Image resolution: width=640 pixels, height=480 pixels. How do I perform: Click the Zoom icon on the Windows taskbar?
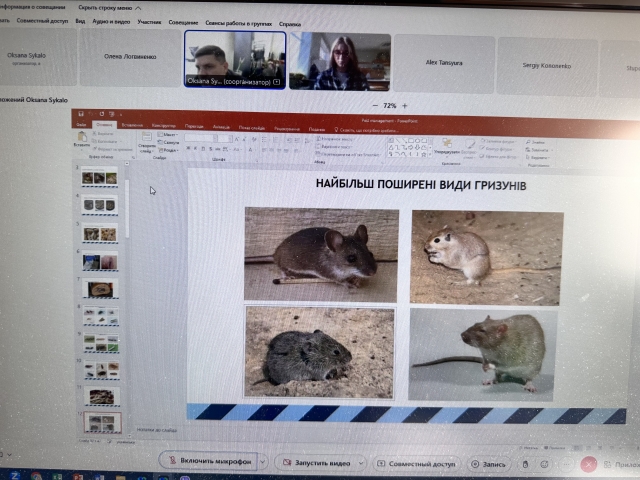(14, 476)
